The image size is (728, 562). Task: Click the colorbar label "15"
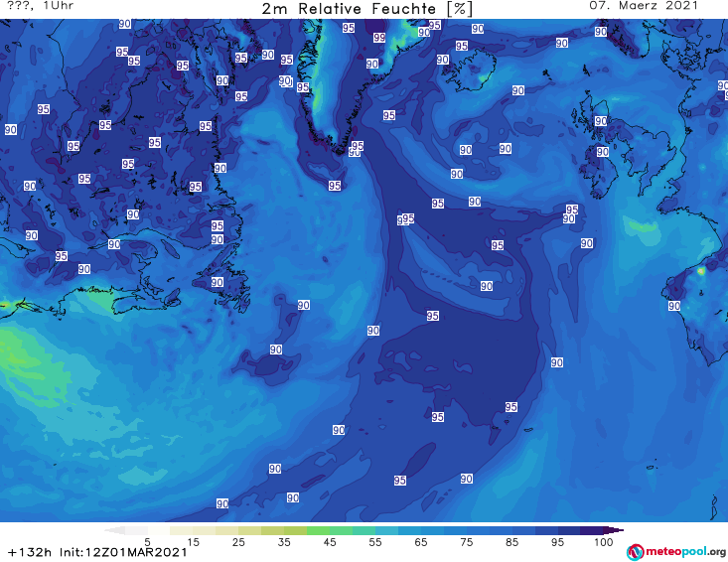pos(193,542)
